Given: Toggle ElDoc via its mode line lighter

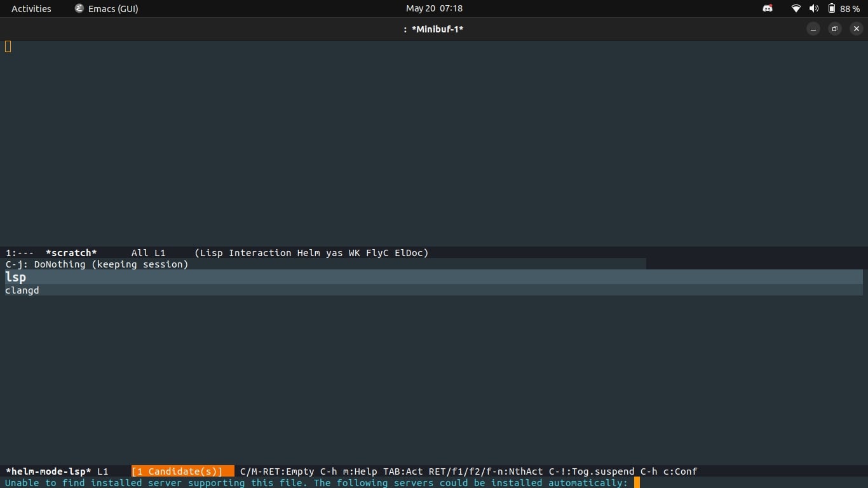Looking at the screenshot, I should click(x=411, y=252).
